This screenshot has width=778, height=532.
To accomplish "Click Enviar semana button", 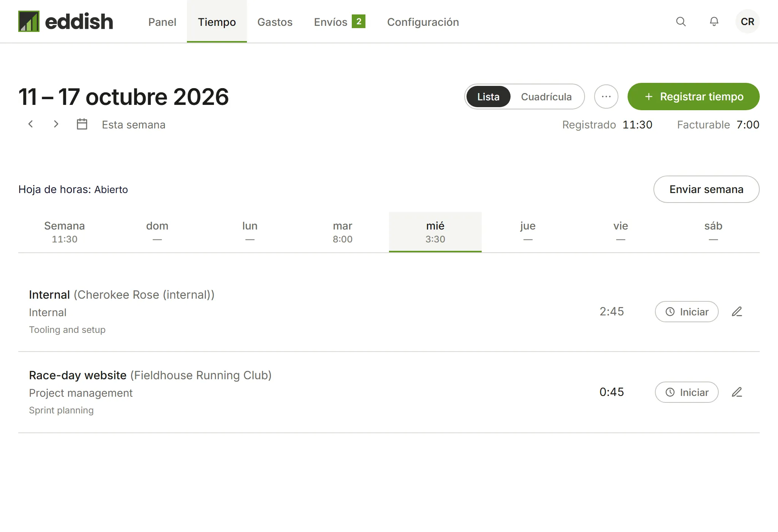I will tap(706, 189).
